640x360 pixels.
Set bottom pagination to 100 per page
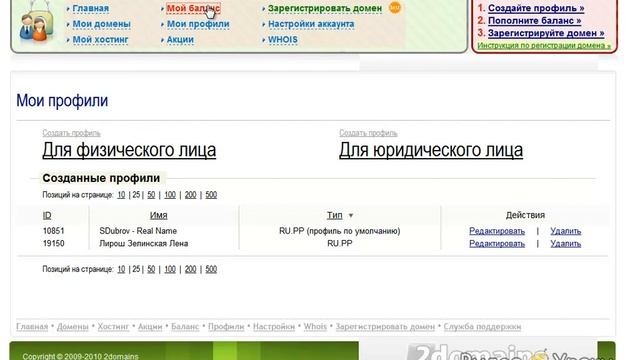(170, 269)
